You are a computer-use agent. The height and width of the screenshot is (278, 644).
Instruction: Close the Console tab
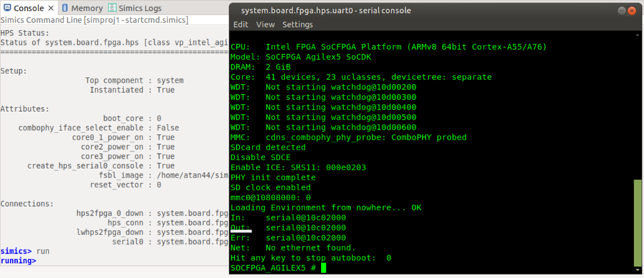(x=51, y=9)
